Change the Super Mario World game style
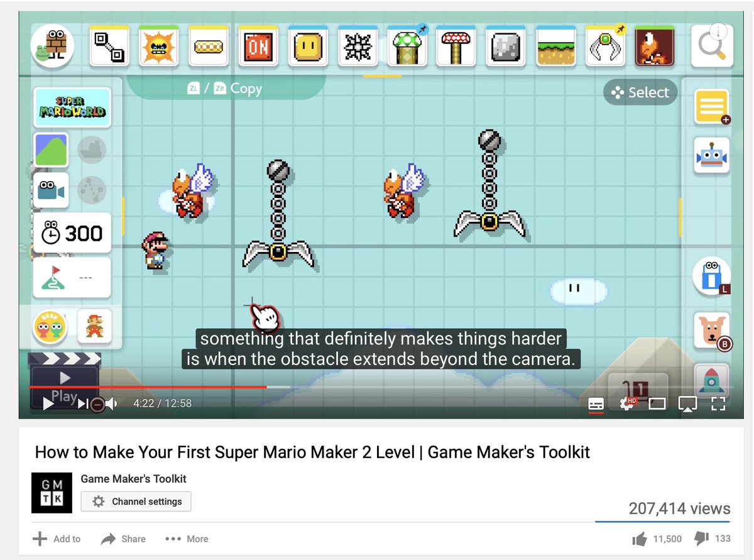The height and width of the screenshot is (560, 754). click(x=72, y=107)
